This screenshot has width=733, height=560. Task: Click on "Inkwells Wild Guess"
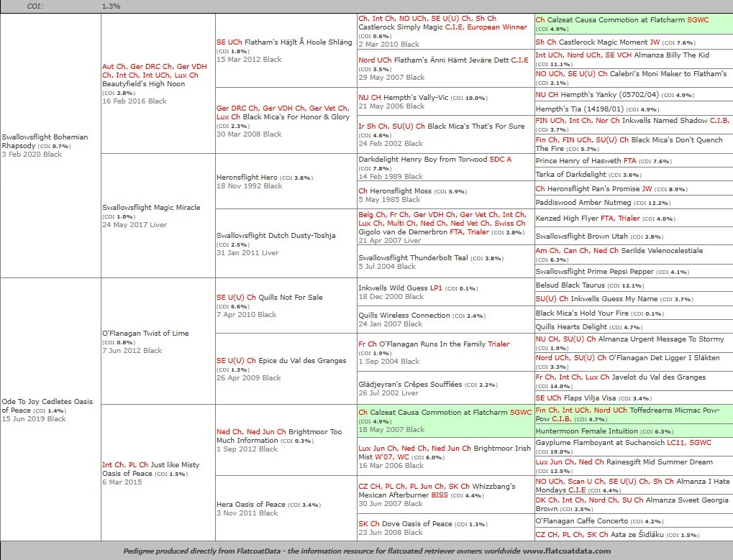393,288
